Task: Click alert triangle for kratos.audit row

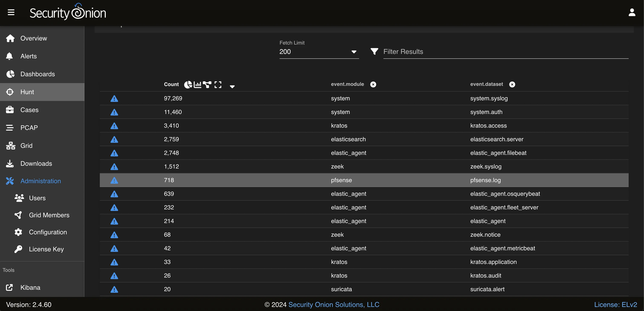Action: [x=114, y=275]
